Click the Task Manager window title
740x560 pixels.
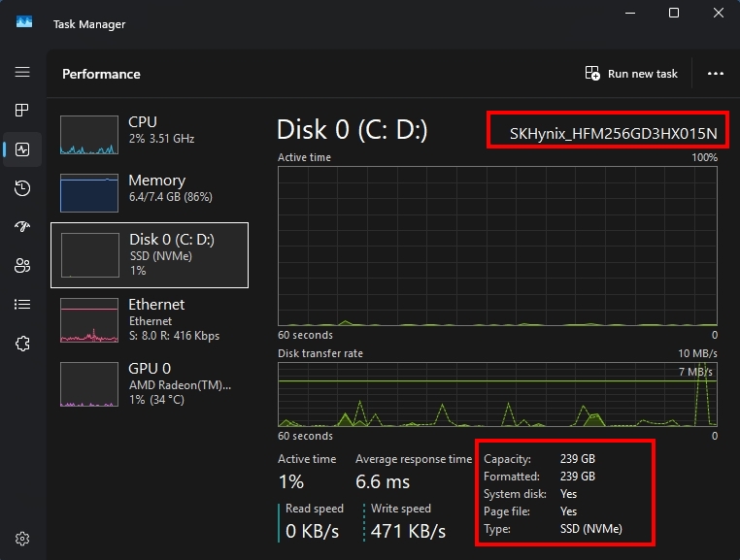89,24
